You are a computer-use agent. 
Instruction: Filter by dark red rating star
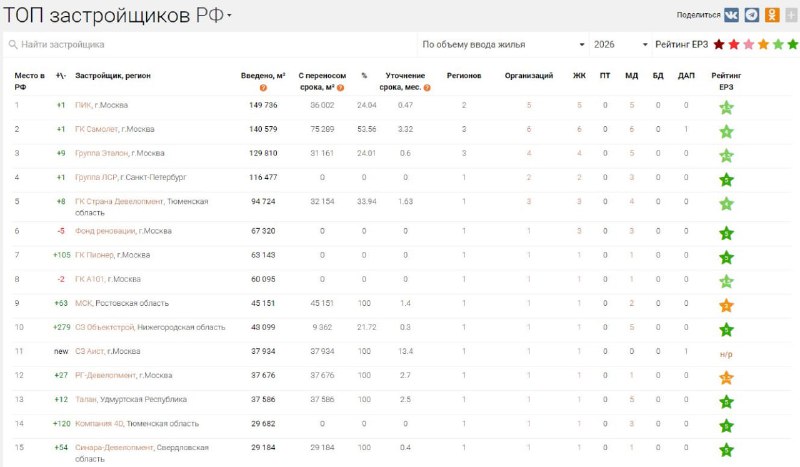coord(719,44)
